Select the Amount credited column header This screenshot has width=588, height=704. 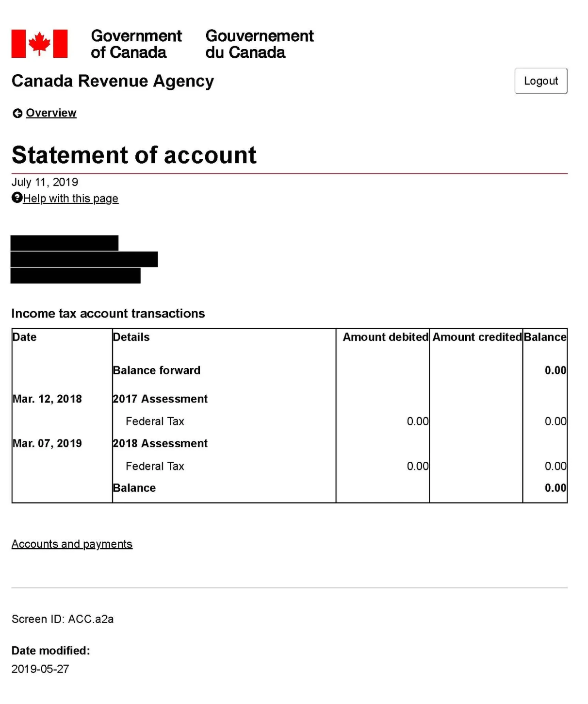pyautogui.click(x=476, y=337)
